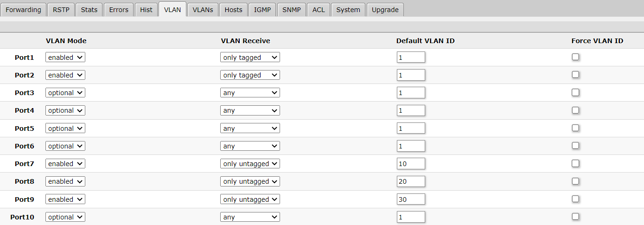Expand Port3 VLAN Receive dropdown
644x225 pixels.
click(250, 93)
